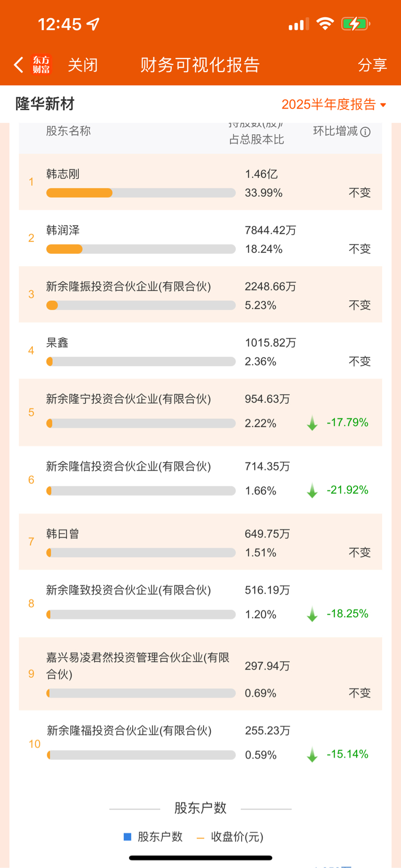Toggle the blue 股东户数 legend item
401x868 pixels.
(153, 837)
